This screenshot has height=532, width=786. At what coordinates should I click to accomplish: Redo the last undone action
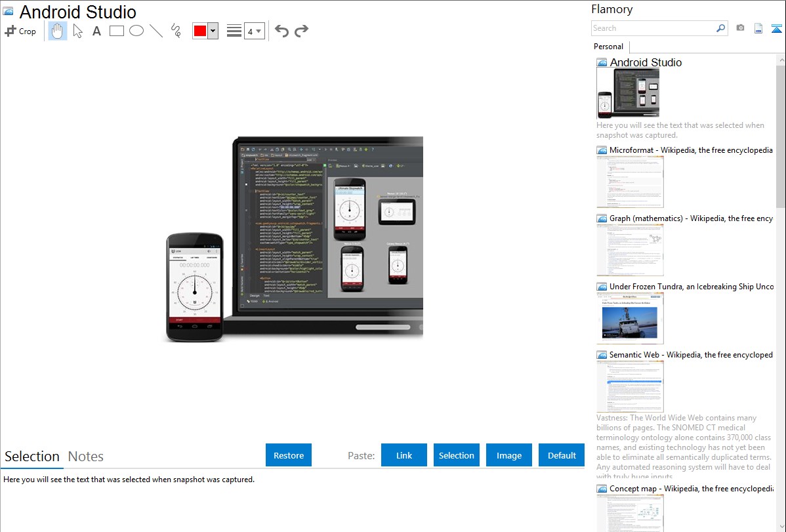[x=301, y=31]
